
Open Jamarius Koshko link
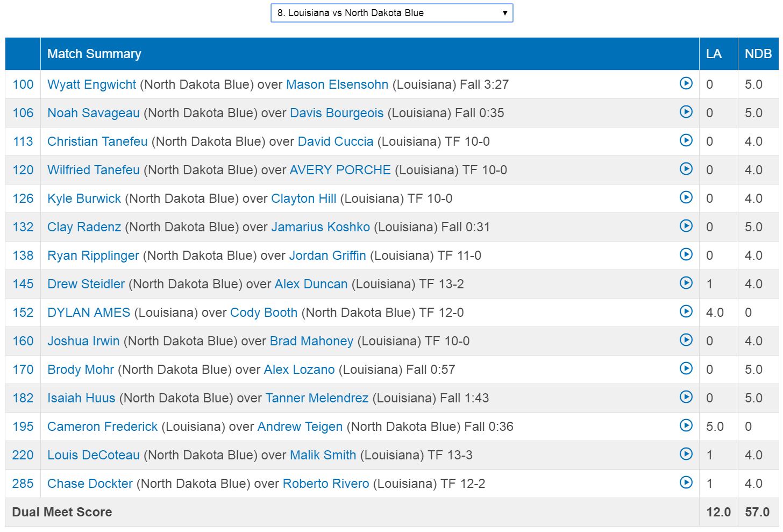[x=321, y=227]
